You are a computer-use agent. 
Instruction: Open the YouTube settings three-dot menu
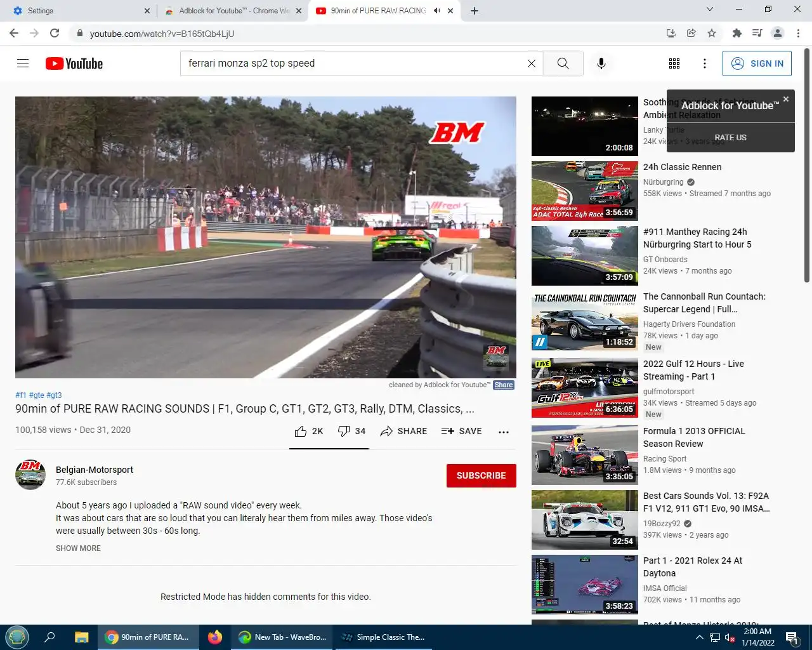tap(704, 63)
